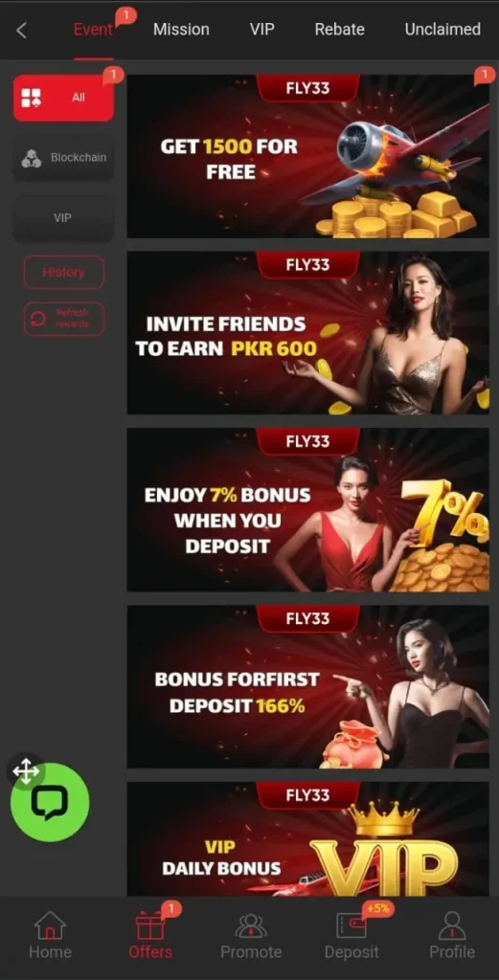Go to Home via house icon
This screenshot has width=499, height=980.
(50, 925)
